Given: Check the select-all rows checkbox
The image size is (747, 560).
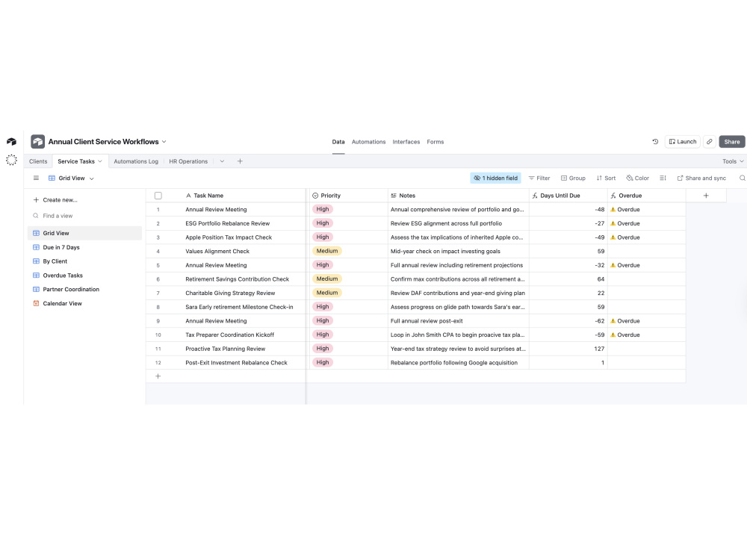Looking at the screenshot, I should pyautogui.click(x=158, y=196).
